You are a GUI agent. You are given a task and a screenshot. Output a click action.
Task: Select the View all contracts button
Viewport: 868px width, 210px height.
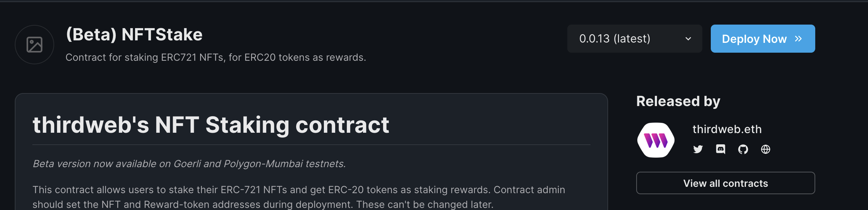(726, 183)
